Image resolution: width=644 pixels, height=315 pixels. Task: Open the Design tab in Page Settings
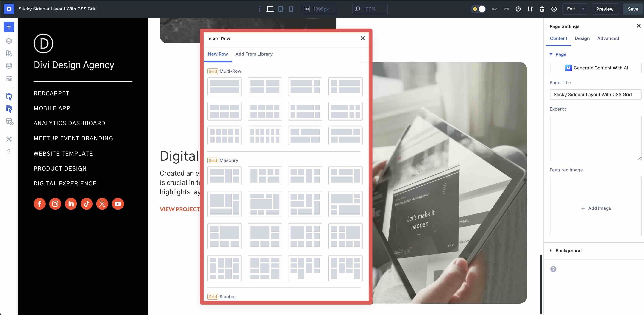pos(582,38)
